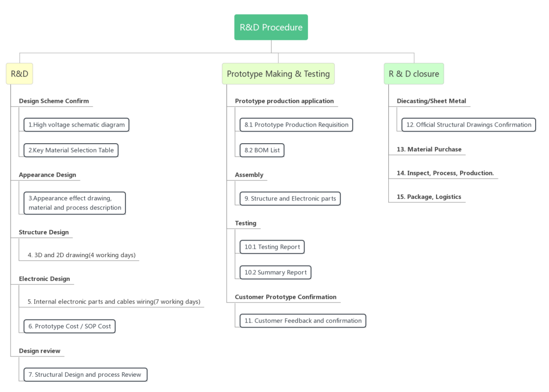Select the High voltage schematic diagram box
This screenshot has width=549, height=392.
tap(76, 125)
